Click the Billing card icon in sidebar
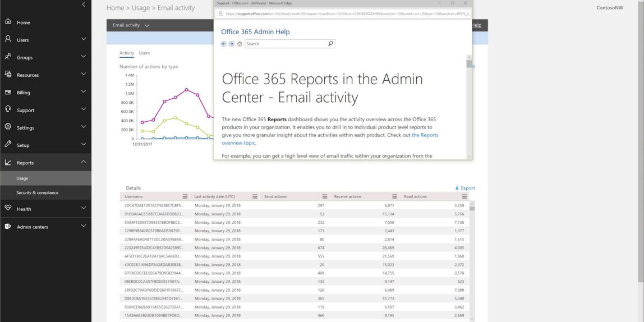 click(x=8, y=92)
